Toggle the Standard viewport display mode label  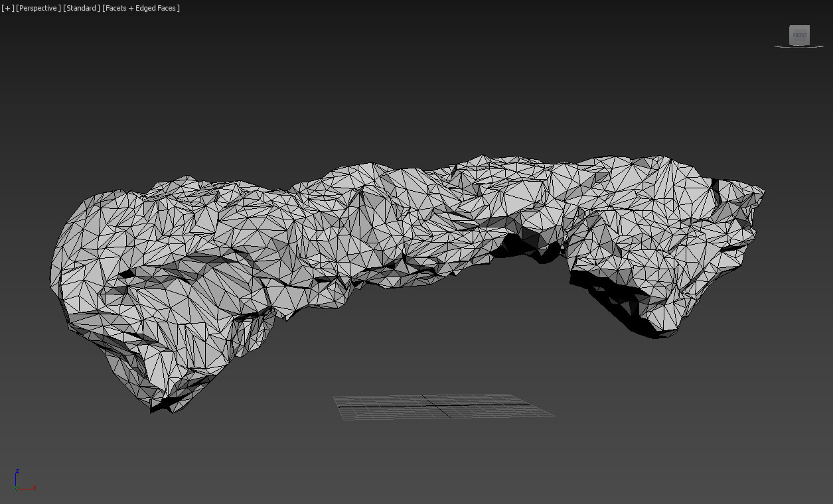tap(81, 8)
